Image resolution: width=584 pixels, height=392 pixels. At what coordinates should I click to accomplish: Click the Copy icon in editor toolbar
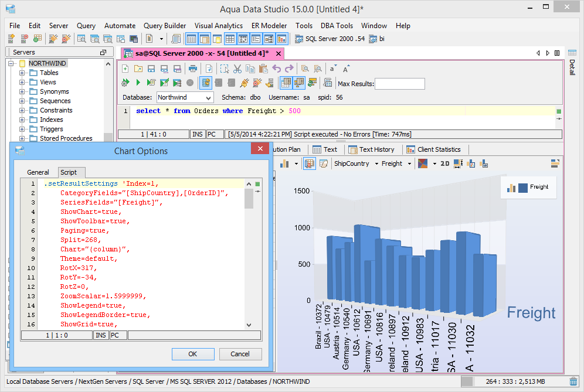250,69
